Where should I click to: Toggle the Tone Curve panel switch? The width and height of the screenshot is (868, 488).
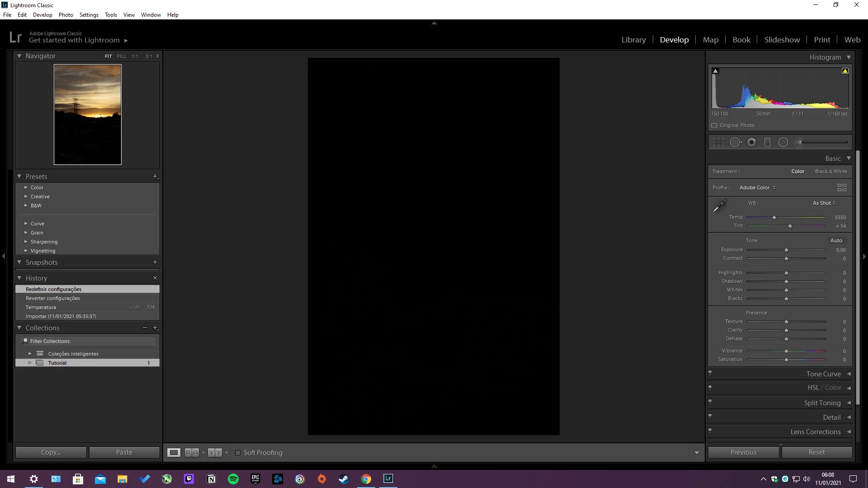pos(710,374)
